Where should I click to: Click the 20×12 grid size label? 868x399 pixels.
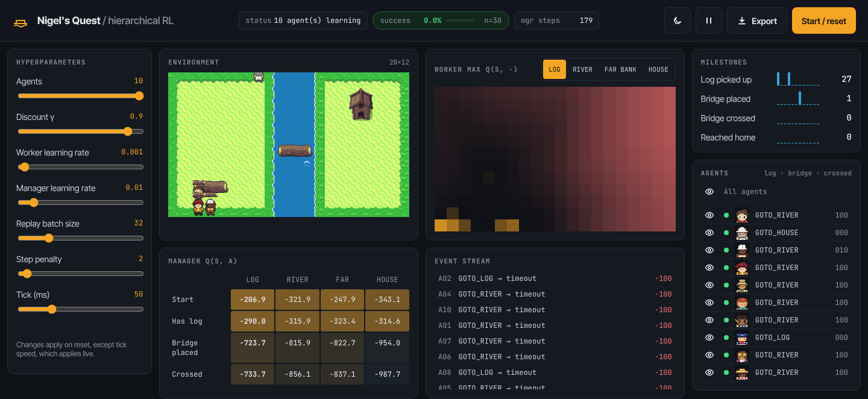[399, 62]
